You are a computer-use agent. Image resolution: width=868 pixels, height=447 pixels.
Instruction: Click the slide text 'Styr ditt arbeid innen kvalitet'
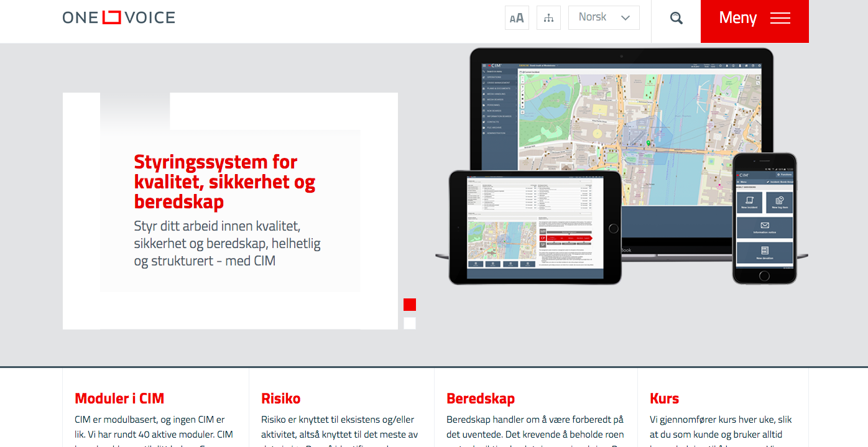[x=218, y=226]
